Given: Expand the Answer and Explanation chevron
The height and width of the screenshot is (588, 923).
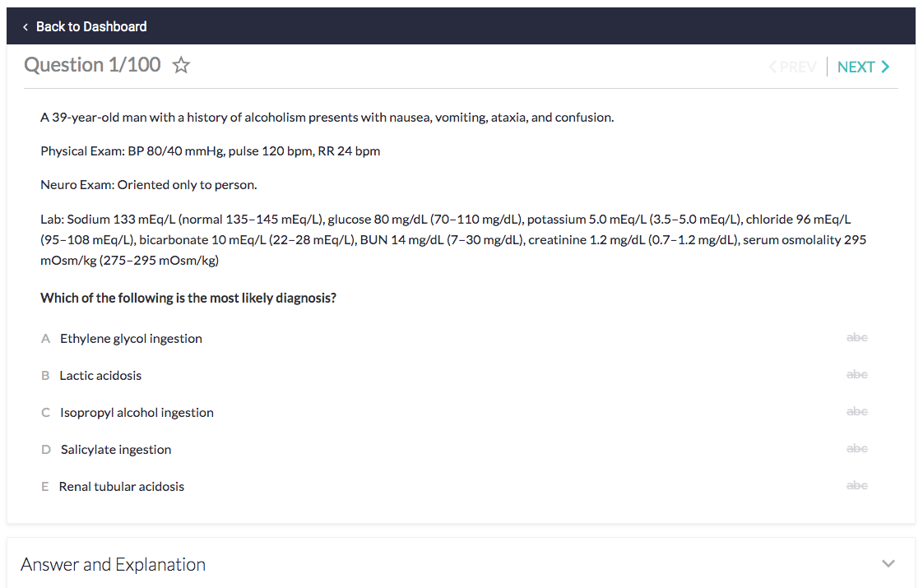Looking at the screenshot, I should pos(888,564).
